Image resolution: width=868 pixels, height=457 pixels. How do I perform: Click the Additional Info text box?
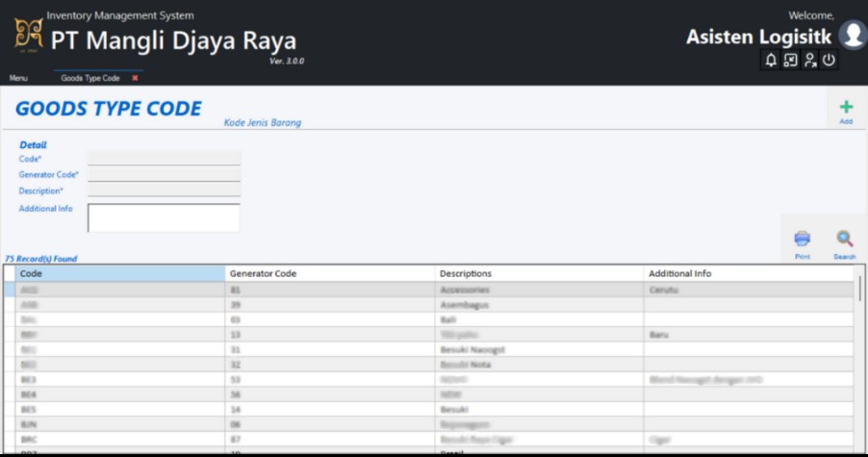click(164, 218)
